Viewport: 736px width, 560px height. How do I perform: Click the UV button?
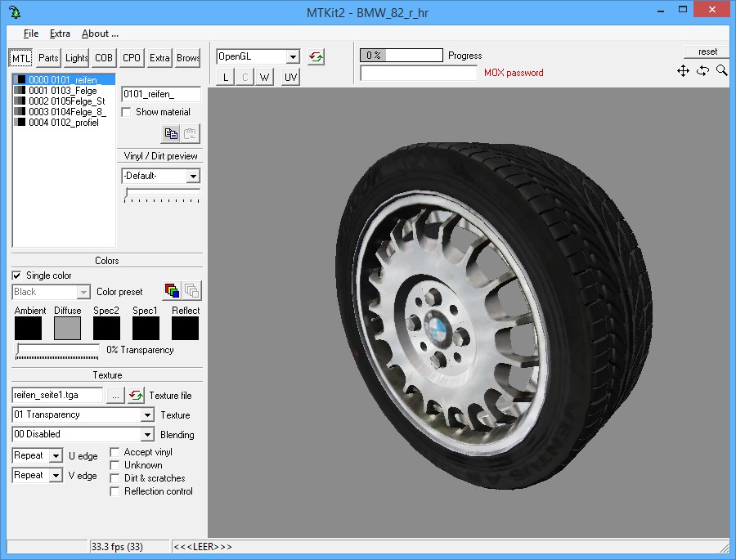[x=290, y=78]
